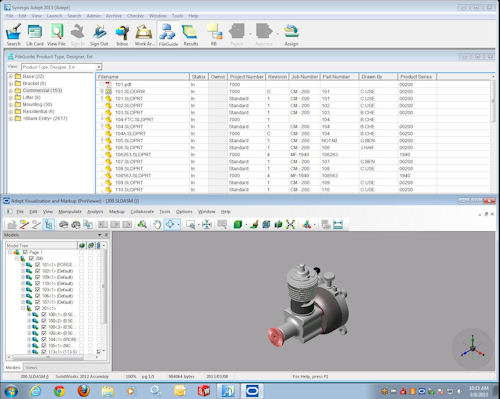500x399 pixels.
Task: Click the Sign Out toolbar icon
Action: (99, 35)
